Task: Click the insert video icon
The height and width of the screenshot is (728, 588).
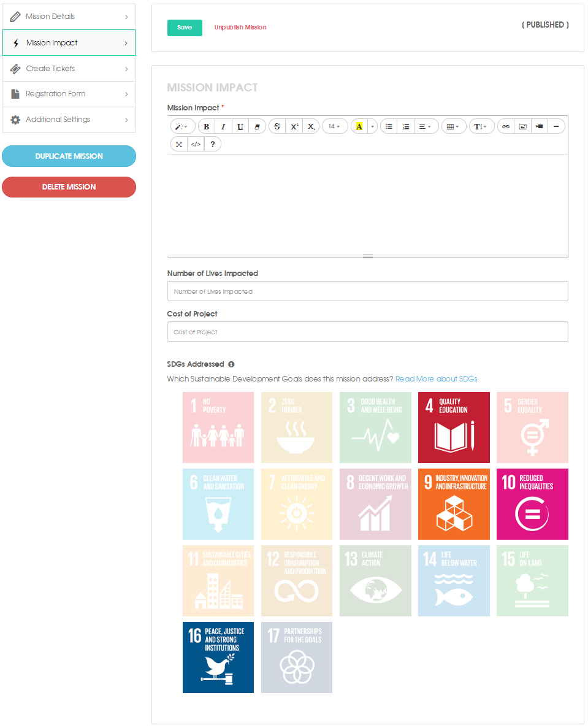Action: point(540,126)
